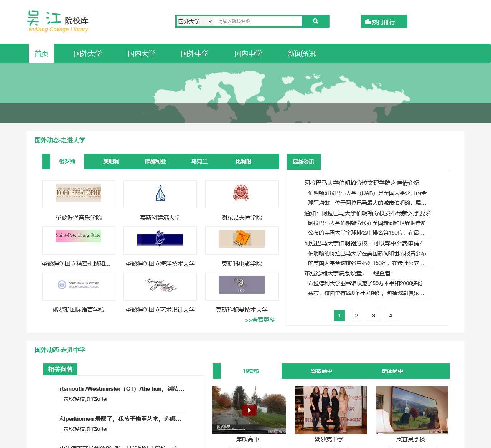Viewport: 491px width, 448px height.
Task: Go to news page 1
Action: pos(339,316)
